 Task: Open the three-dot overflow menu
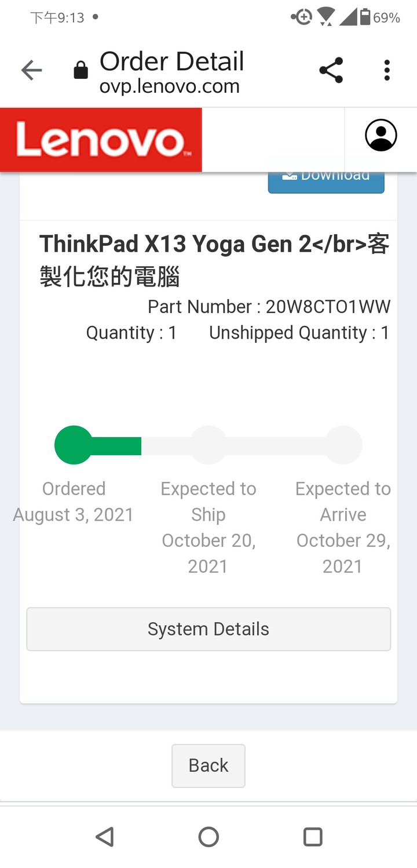click(x=387, y=71)
